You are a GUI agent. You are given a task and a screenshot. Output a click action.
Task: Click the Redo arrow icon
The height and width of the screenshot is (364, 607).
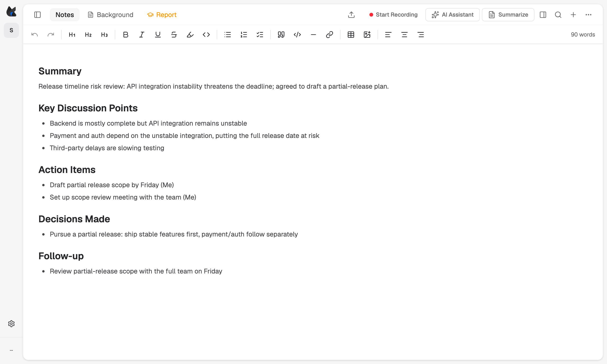[x=51, y=35]
